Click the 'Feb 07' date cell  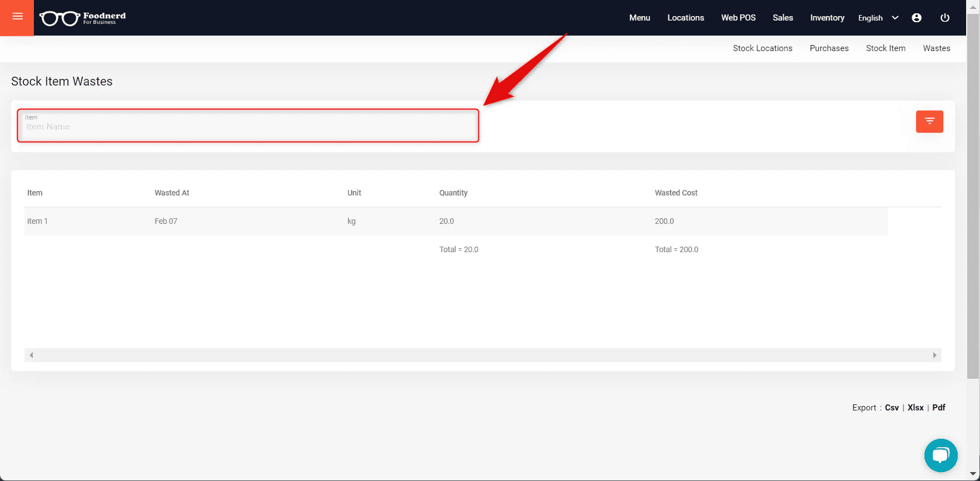(166, 221)
